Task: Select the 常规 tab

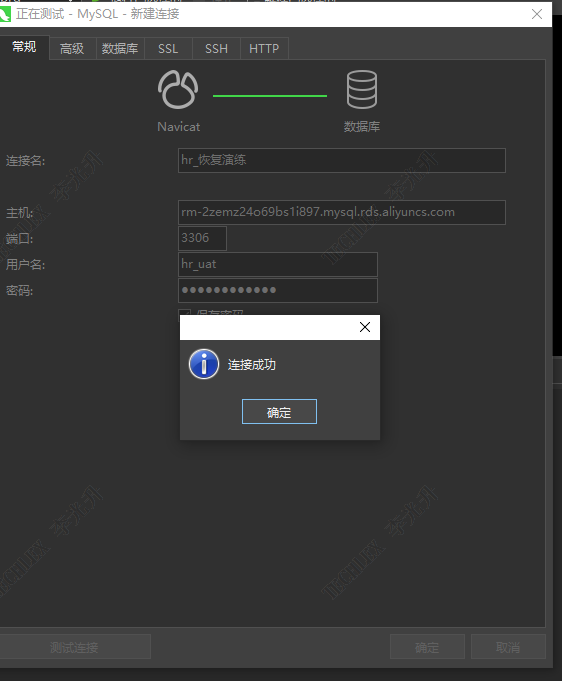Action: (24, 47)
